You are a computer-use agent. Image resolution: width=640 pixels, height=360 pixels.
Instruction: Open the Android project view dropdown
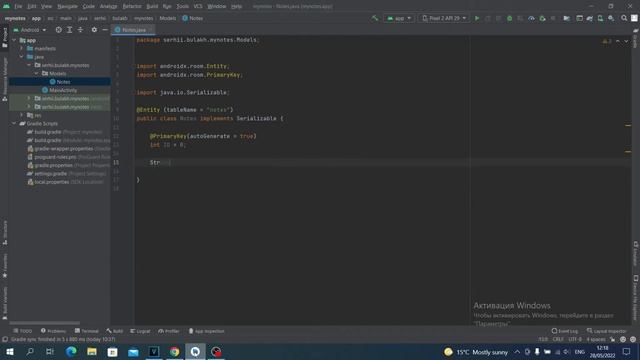point(30,30)
